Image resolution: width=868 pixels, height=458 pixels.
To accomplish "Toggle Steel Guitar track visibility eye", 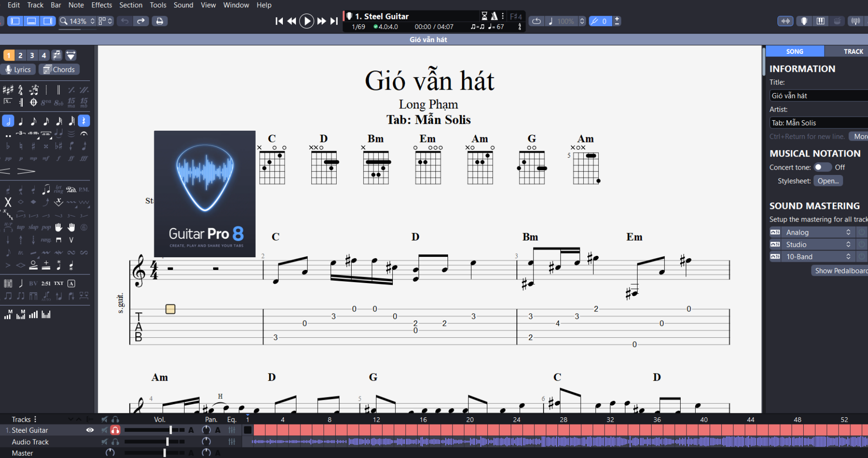I will click(90, 430).
